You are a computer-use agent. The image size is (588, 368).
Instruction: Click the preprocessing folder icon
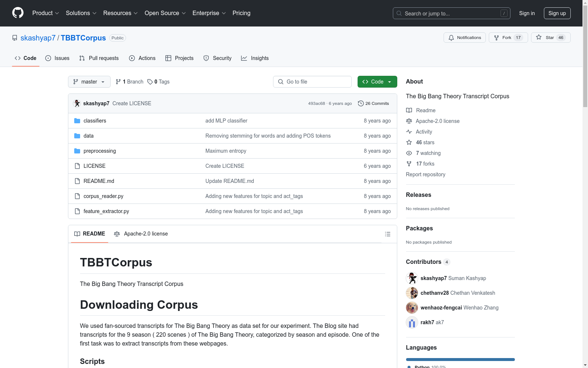click(77, 151)
